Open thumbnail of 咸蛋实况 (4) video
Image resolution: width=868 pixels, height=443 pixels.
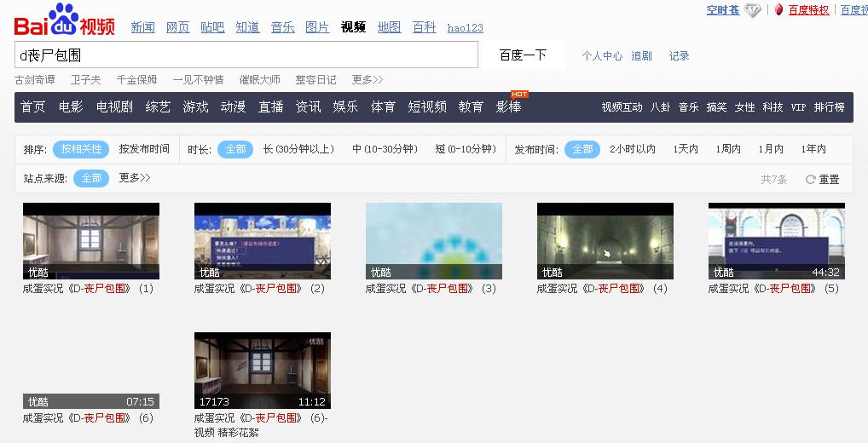(605, 241)
